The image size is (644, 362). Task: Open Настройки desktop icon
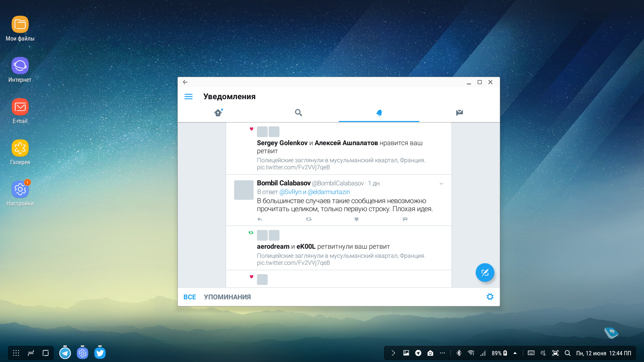(x=20, y=193)
